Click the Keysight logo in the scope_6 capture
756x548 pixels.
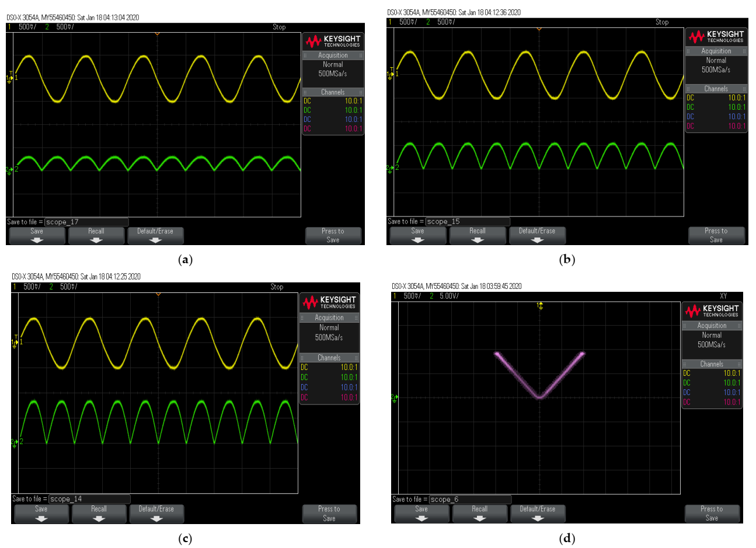pyautogui.click(x=712, y=310)
